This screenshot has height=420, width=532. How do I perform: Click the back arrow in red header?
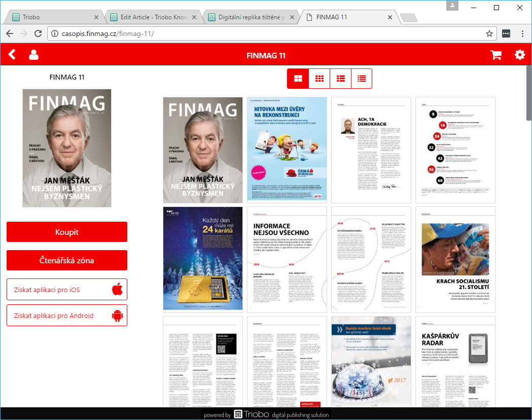(x=12, y=55)
